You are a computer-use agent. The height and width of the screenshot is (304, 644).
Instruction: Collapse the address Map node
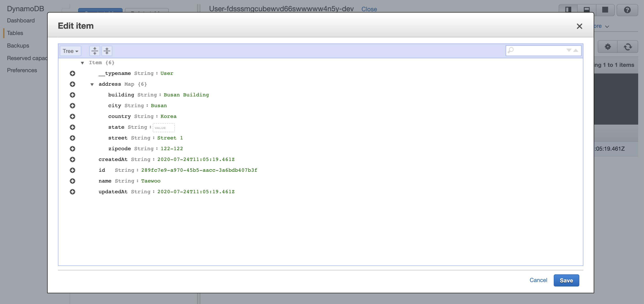tap(92, 84)
